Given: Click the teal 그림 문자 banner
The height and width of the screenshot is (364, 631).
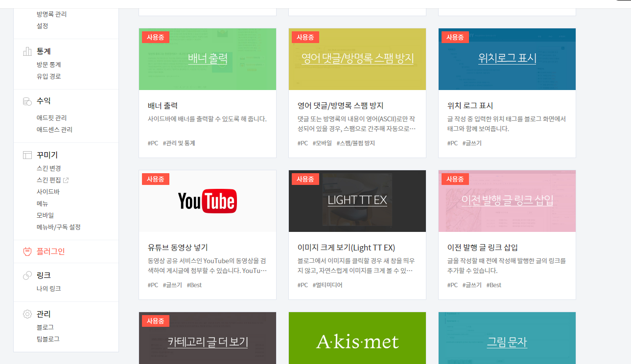Looking at the screenshot, I should pyautogui.click(x=507, y=338).
